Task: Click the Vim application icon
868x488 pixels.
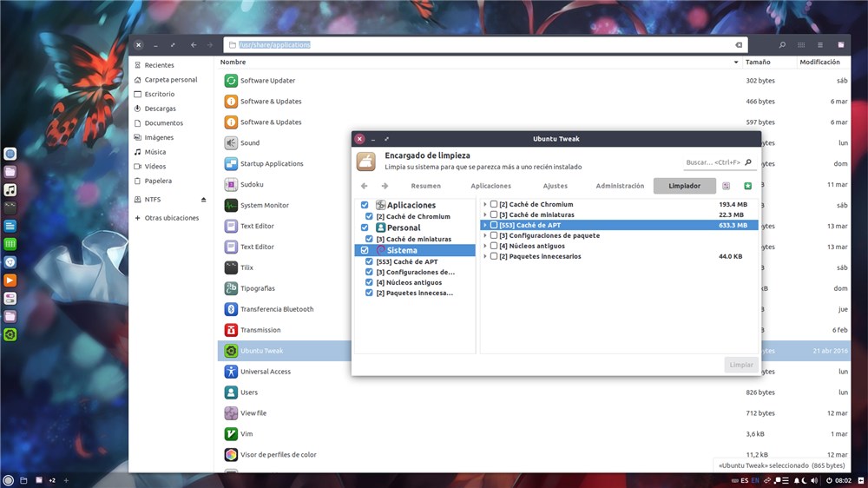Action: (x=231, y=433)
